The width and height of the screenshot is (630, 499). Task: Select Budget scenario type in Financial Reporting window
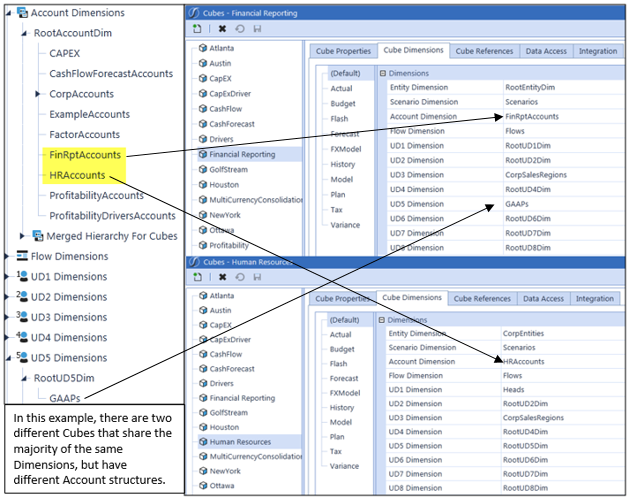pyautogui.click(x=343, y=103)
